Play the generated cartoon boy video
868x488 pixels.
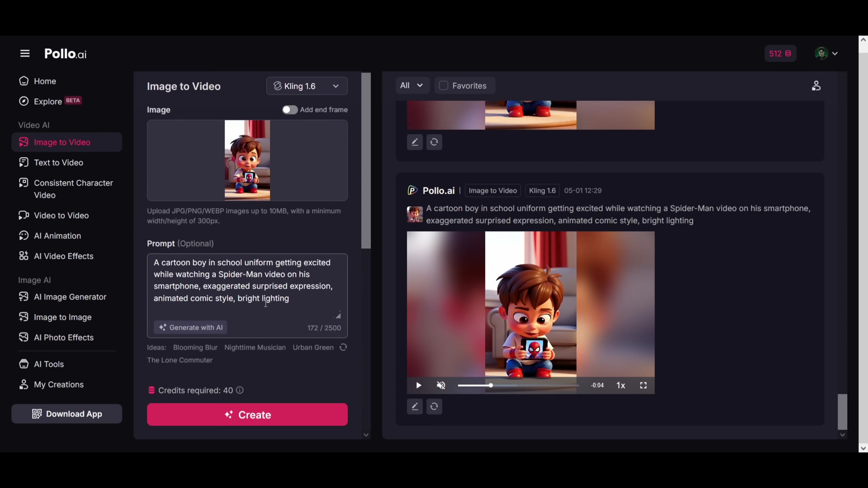[418, 385]
